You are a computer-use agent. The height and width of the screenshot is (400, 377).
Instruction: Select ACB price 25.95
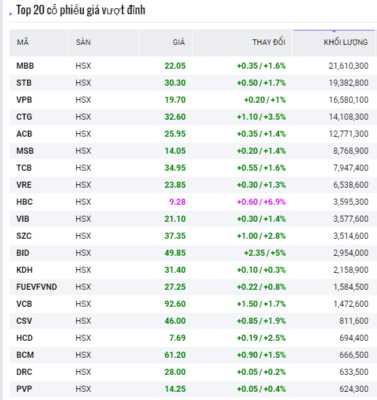point(175,134)
